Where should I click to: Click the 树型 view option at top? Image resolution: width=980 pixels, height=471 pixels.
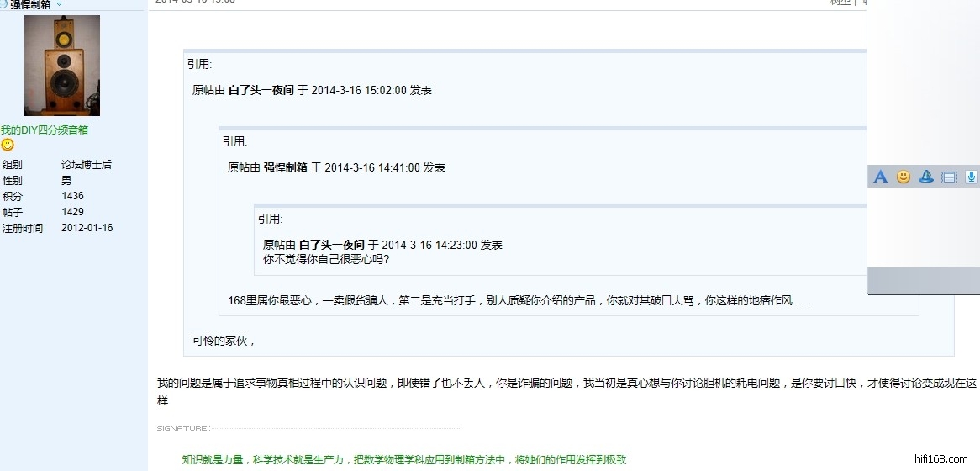pyautogui.click(x=840, y=3)
